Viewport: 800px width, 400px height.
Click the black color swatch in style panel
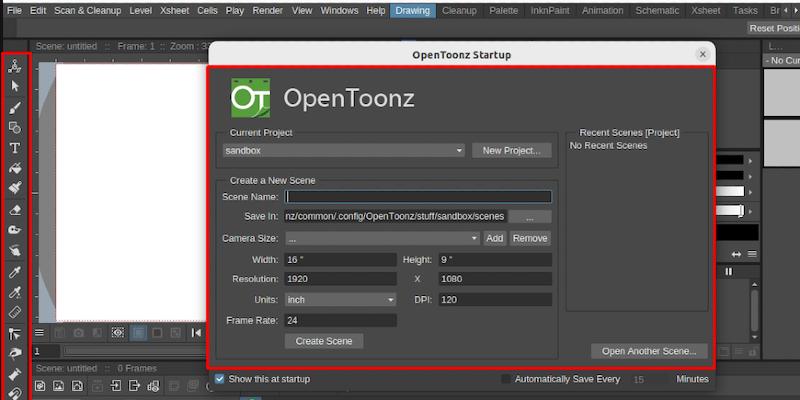tap(738, 233)
